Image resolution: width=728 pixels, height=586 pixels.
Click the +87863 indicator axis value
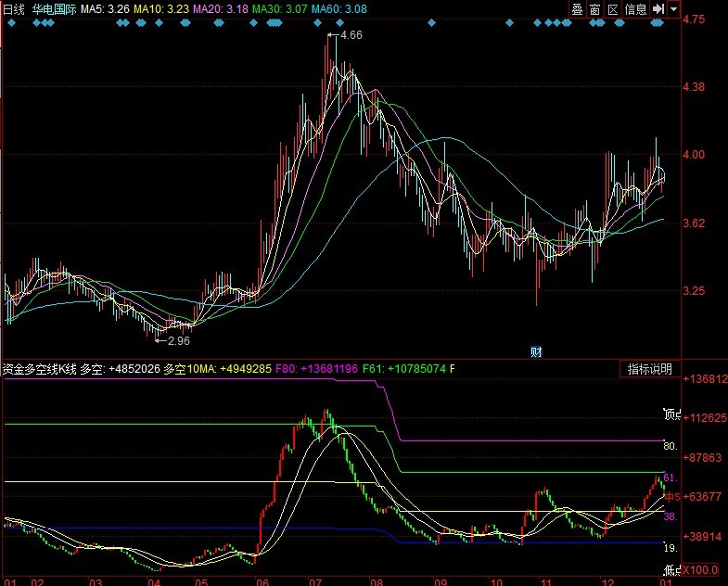(702, 458)
